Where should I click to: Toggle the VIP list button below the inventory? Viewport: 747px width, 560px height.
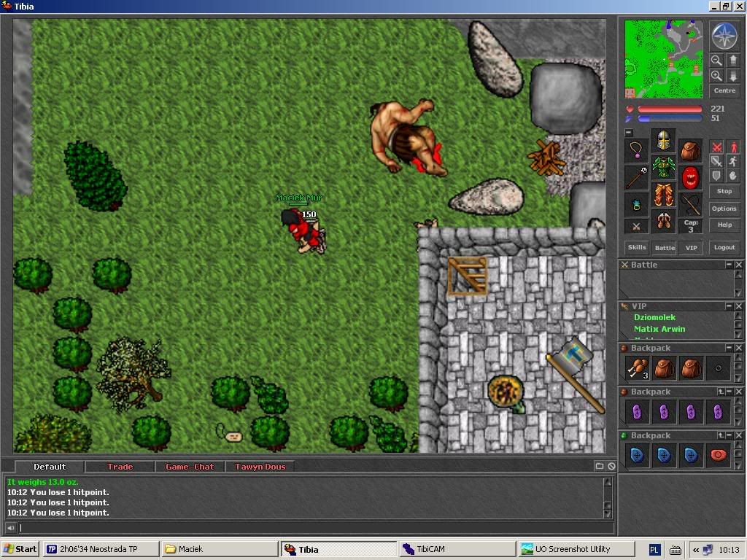point(692,248)
